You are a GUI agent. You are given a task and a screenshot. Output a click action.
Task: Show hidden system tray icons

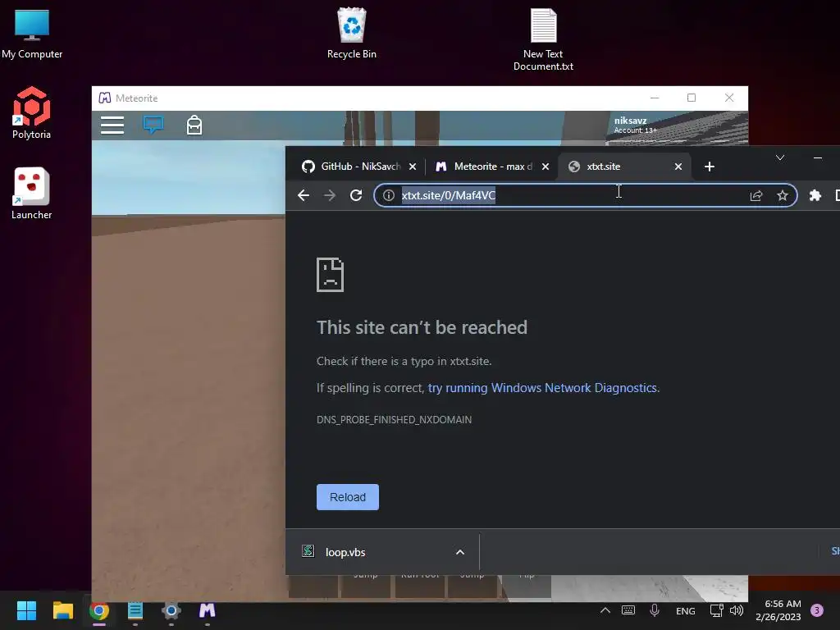point(605,610)
